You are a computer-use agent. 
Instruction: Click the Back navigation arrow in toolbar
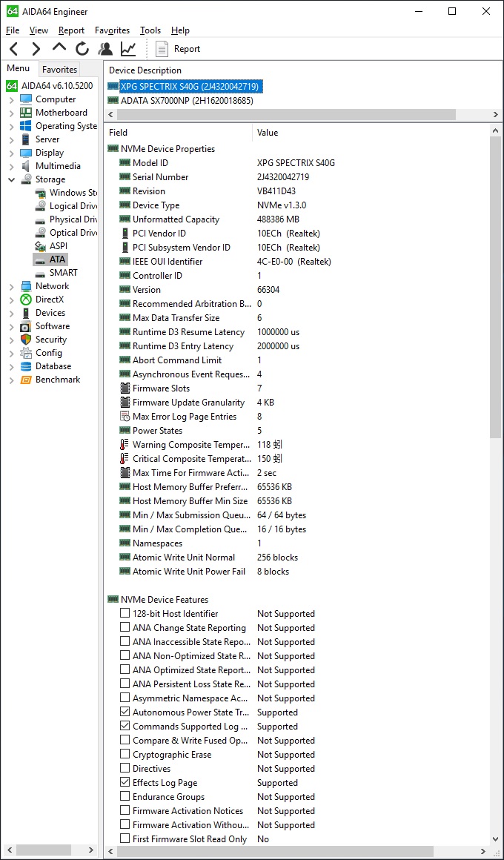click(x=13, y=49)
